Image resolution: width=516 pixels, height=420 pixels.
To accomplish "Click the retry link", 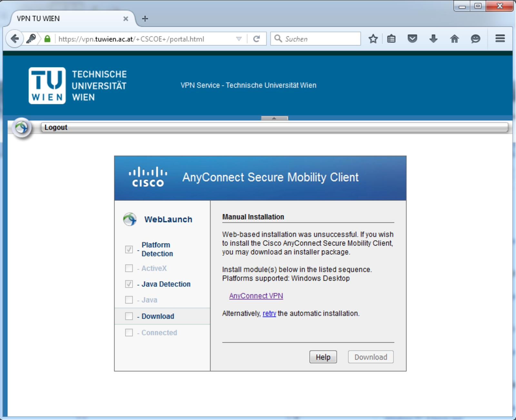I will 269,313.
